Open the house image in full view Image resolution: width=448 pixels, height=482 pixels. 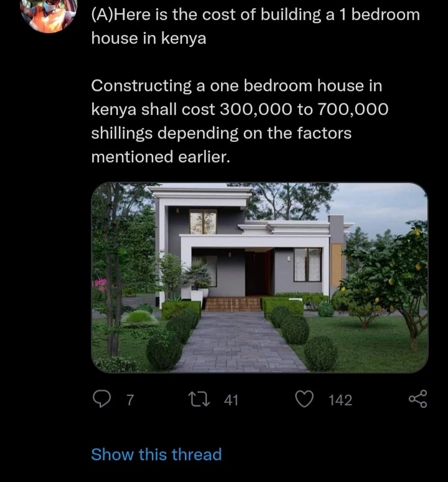pos(259,278)
